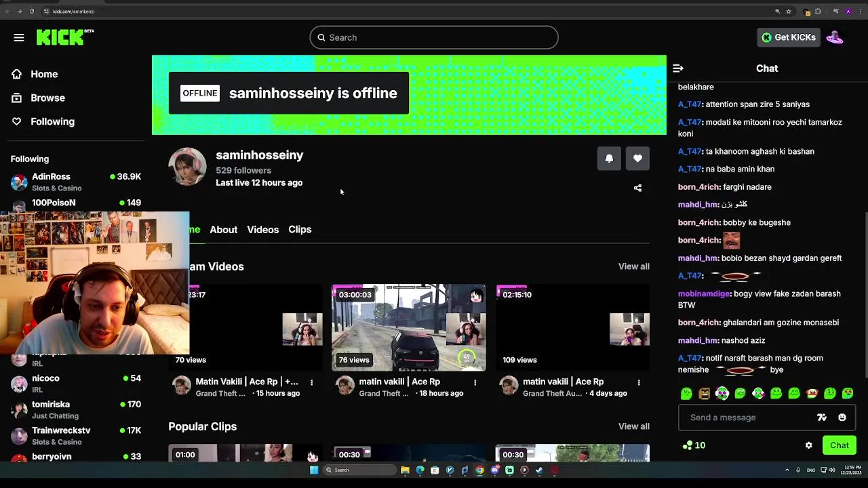Image resolution: width=868 pixels, height=488 pixels.
Task: Click View all for Popular Clips
Action: tap(633, 426)
